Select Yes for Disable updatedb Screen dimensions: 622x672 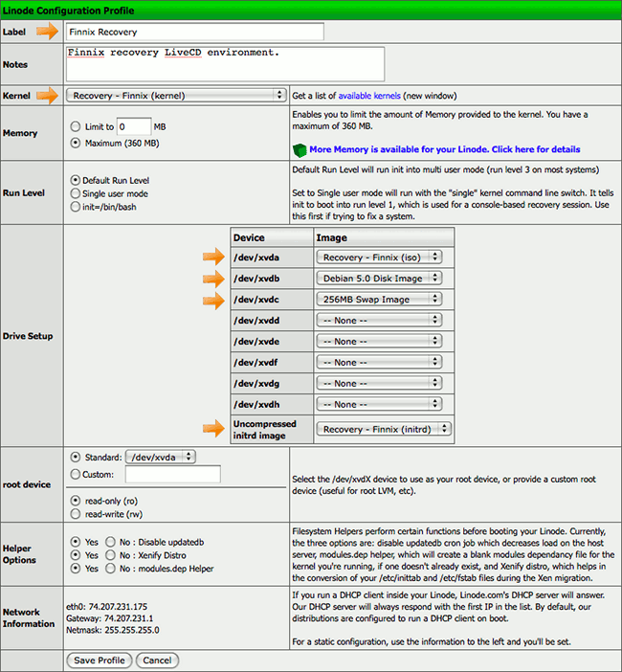click(76, 542)
